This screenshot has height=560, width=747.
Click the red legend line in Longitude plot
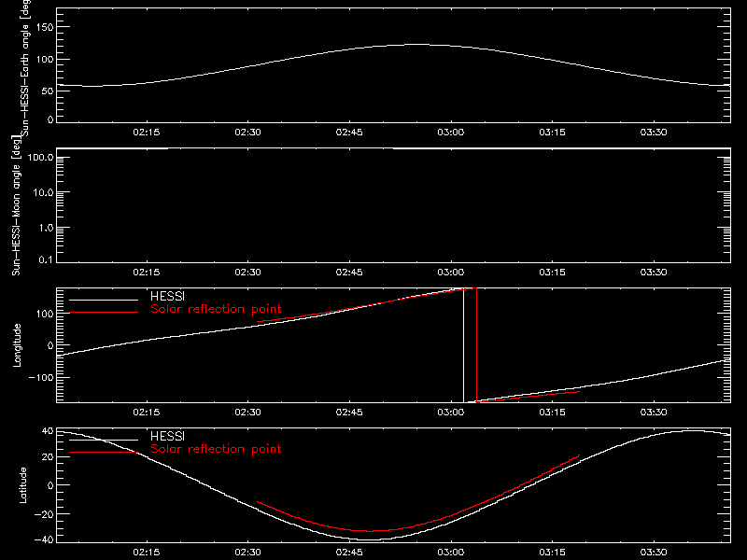(104, 313)
